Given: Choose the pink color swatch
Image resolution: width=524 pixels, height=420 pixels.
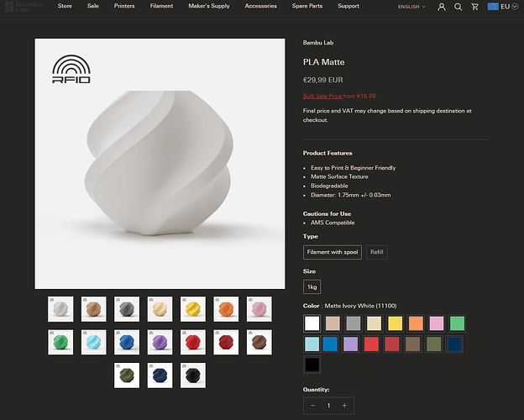Looking at the screenshot, I should tap(437, 323).
